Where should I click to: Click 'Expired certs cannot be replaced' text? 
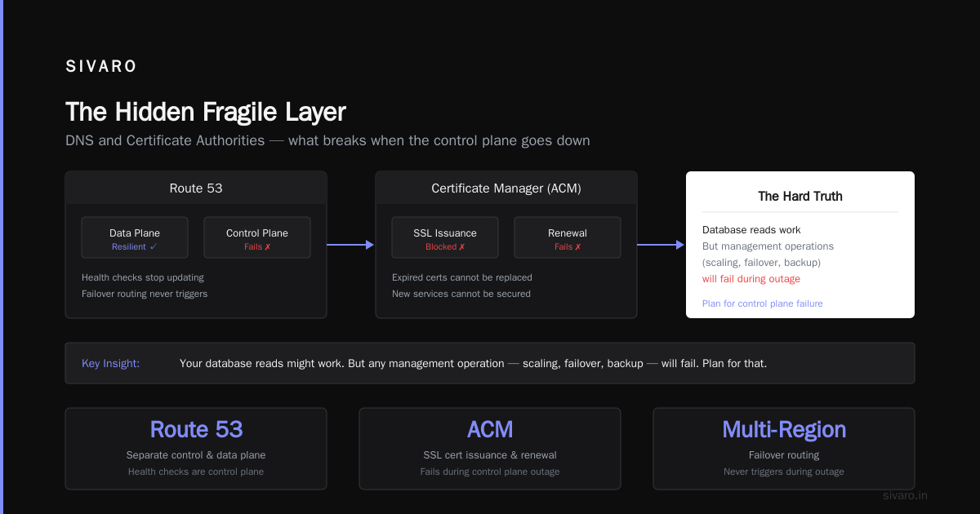[462, 277]
